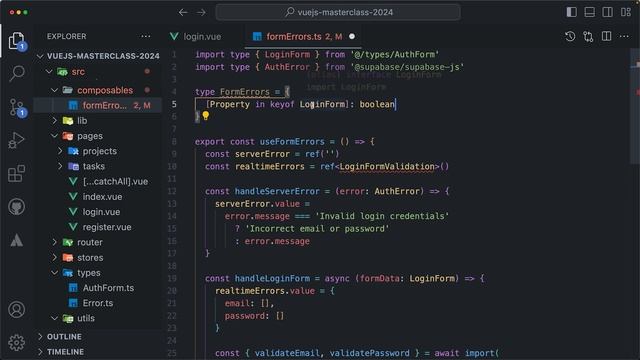Click the EXPLORER panel title
Screen dimensions: 640x360
click(x=67, y=36)
